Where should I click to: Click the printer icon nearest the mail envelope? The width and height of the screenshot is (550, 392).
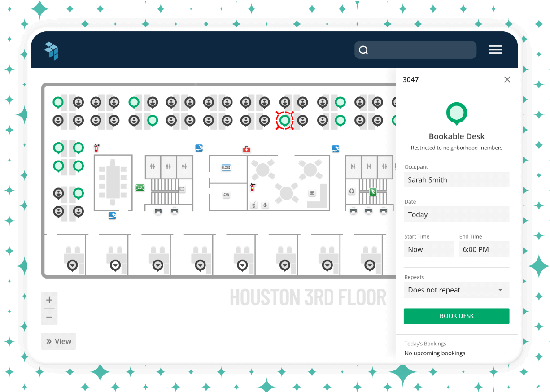pos(175,211)
